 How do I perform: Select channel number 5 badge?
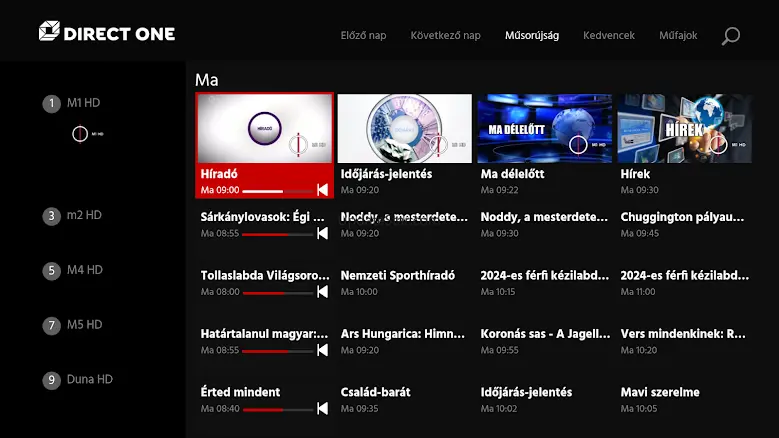coord(51,271)
